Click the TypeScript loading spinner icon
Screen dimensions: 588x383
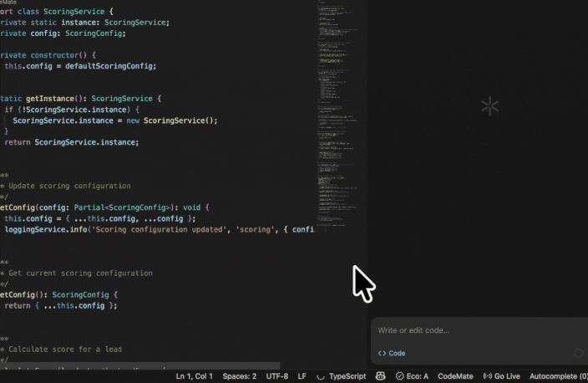320,376
